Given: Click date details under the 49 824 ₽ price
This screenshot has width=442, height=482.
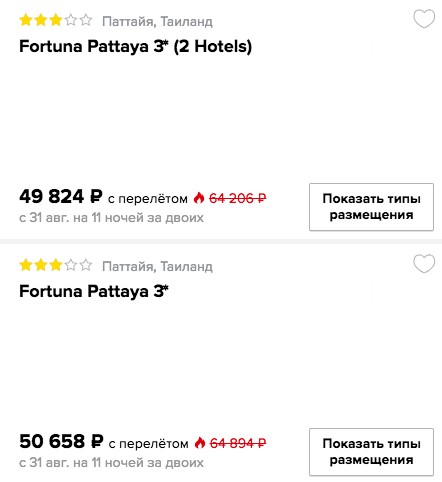Looking at the screenshot, I should click(111, 218).
